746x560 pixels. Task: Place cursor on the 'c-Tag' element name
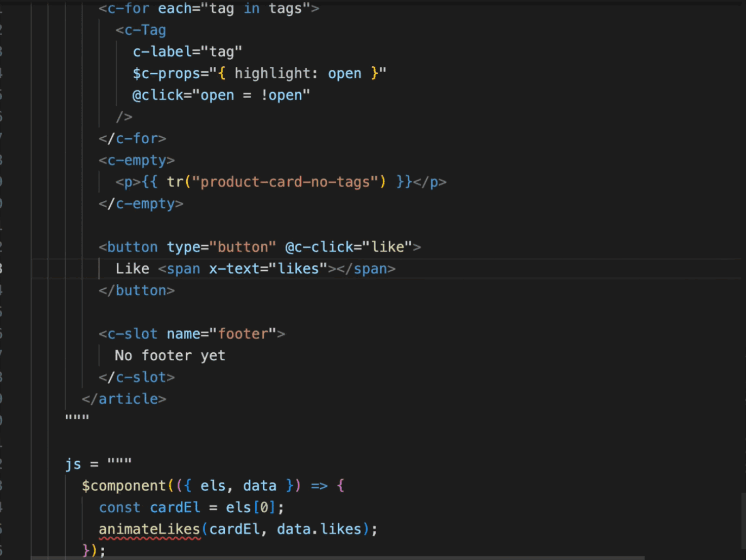[x=145, y=30]
